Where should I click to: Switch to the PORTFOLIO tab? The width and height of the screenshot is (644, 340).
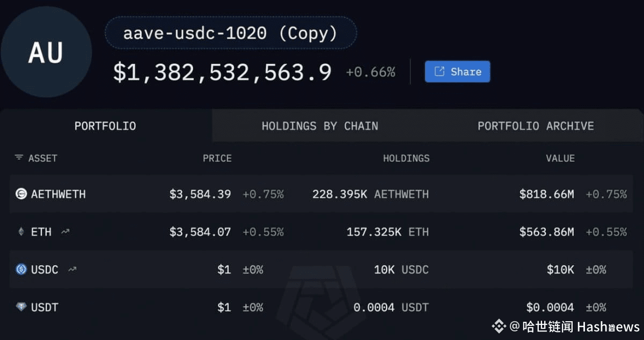(x=105, y=126)
